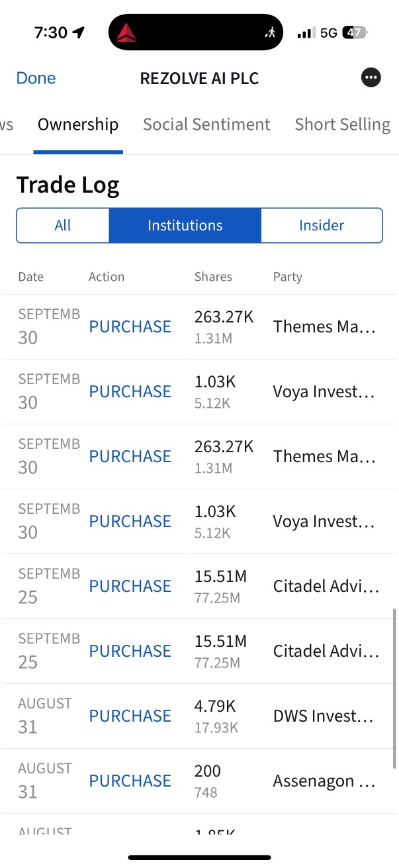Select the Institutions trade filter
Viewport: 399px width, 868px height.
click(x=185, y=225)
